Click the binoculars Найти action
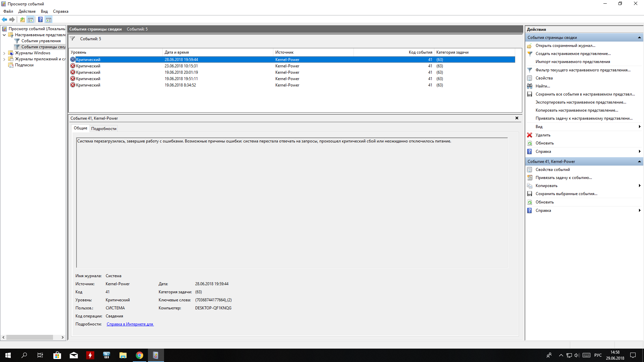Screen dimensions: 644x362 pyautogui.click(x=530, y=86)
